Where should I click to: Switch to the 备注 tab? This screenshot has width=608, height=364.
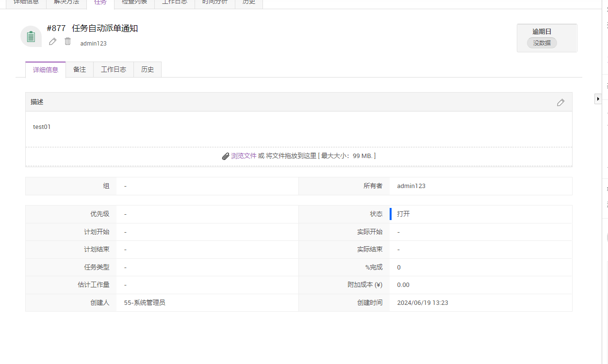tap(80, 69)
